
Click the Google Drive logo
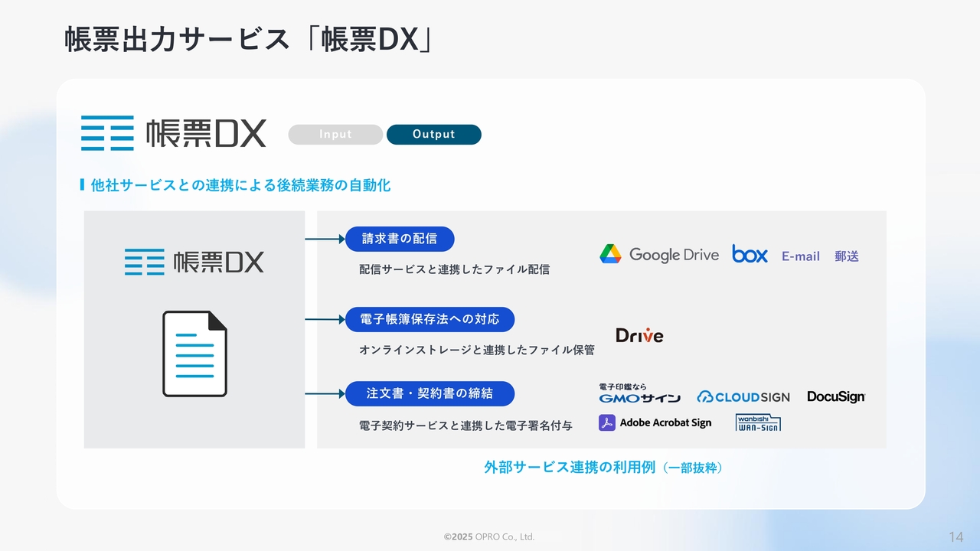point(659,255)
